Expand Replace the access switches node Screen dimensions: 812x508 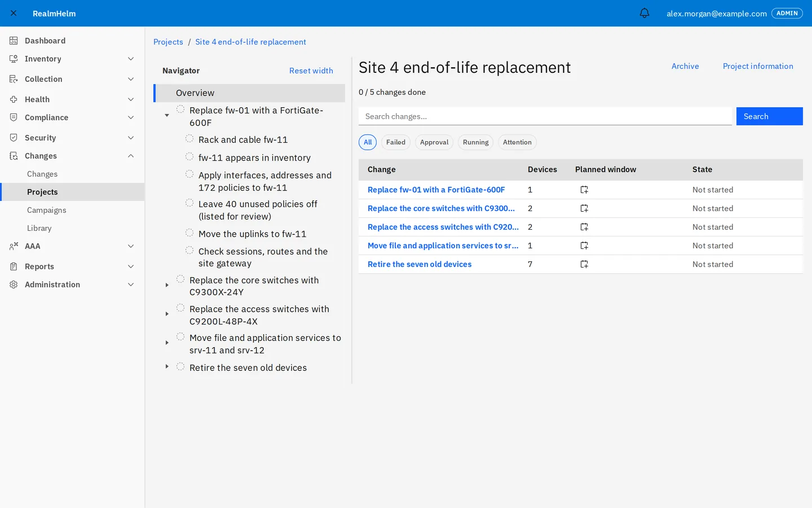167,314
